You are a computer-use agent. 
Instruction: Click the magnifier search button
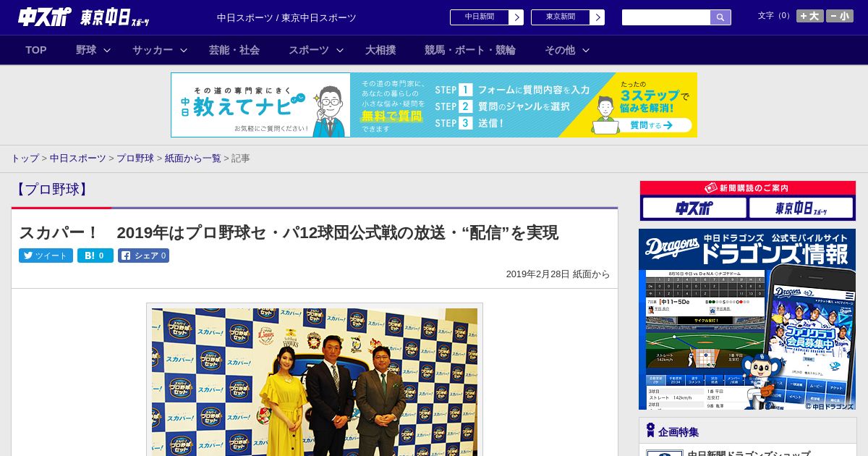click(x=720, y=17)
